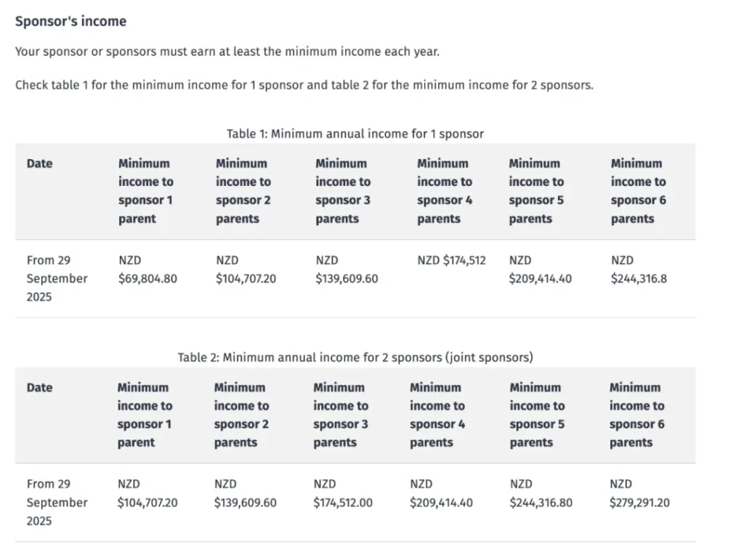The width and height of the screenshot is (744, 560).
Task: Click the "Check table 1" instruction sentence
Action: 304,85
